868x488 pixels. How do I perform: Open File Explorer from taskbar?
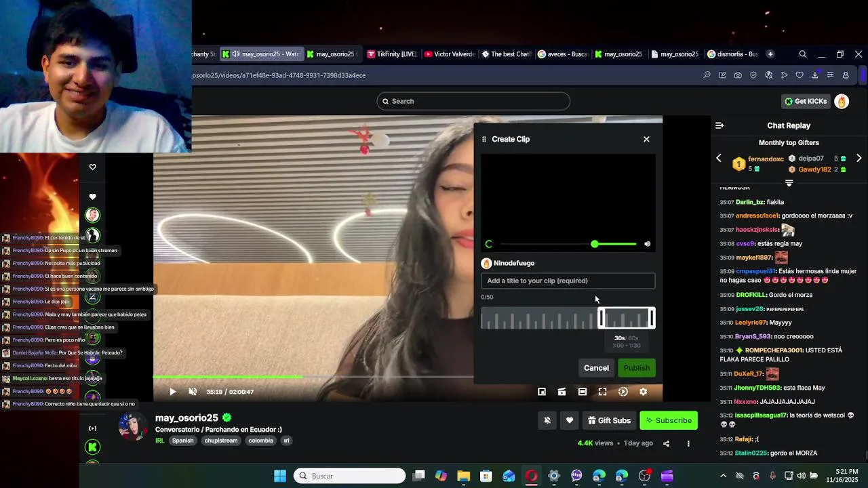(464, 476)
